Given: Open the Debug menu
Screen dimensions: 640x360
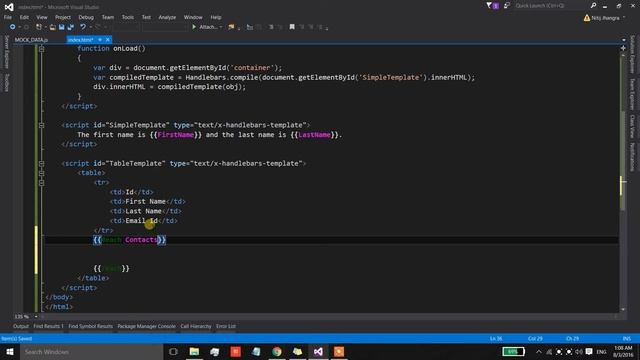Looking at the screenshot, I should point(86,17).
